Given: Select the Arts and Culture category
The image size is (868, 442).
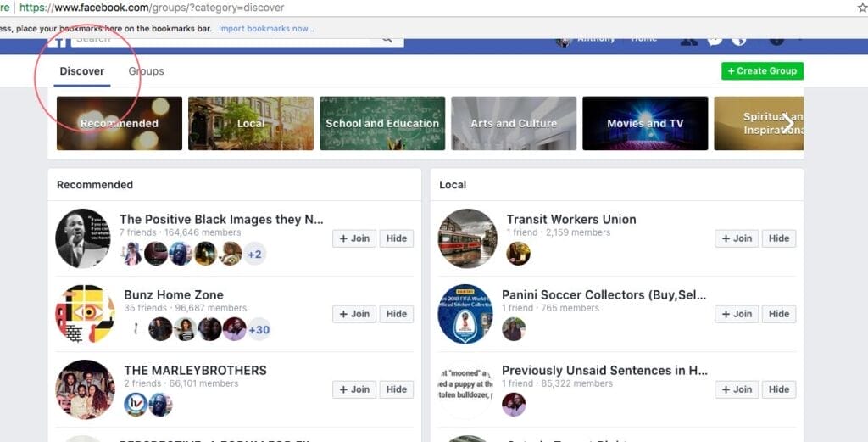Looking at the screenshot, I should (514, 123).
